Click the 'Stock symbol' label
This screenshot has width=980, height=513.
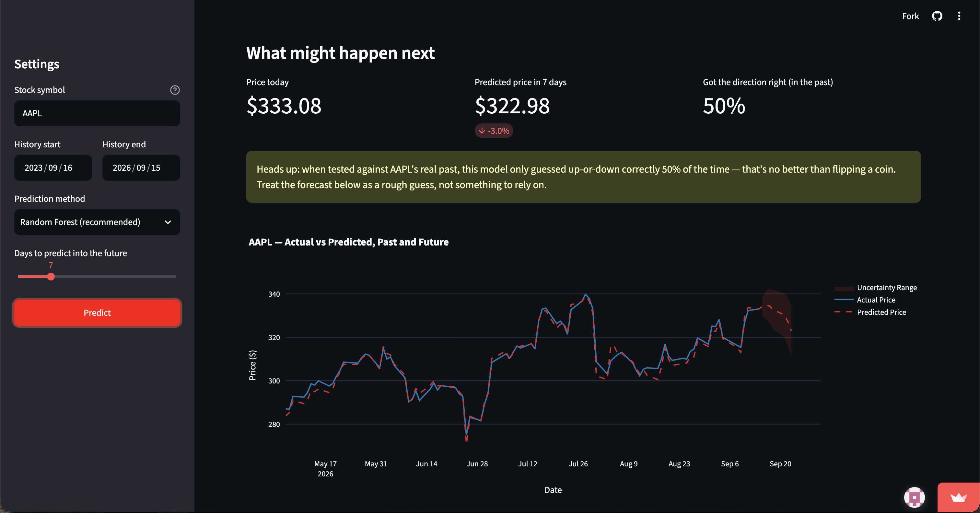(x=40, y=90)
